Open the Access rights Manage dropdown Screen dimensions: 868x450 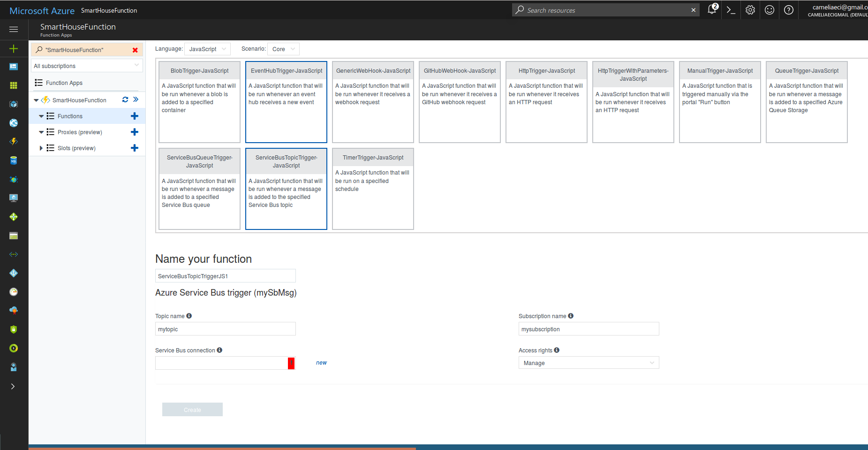tap(589, 363)
